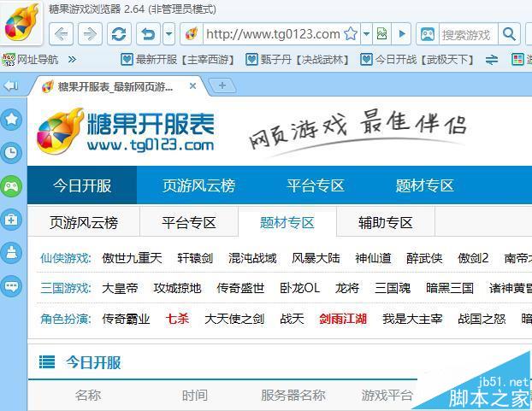The width and height of the screenshot is (532, 411).
Task: Switch to the 辅助专区 sub tab
Action: (386, 223)
